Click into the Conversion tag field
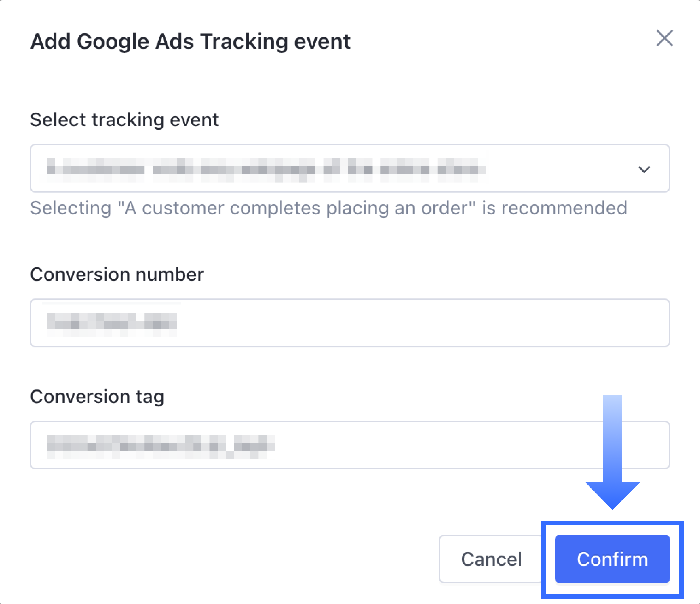The height and width of the screenshot is (604, 700). click(349, 444)
